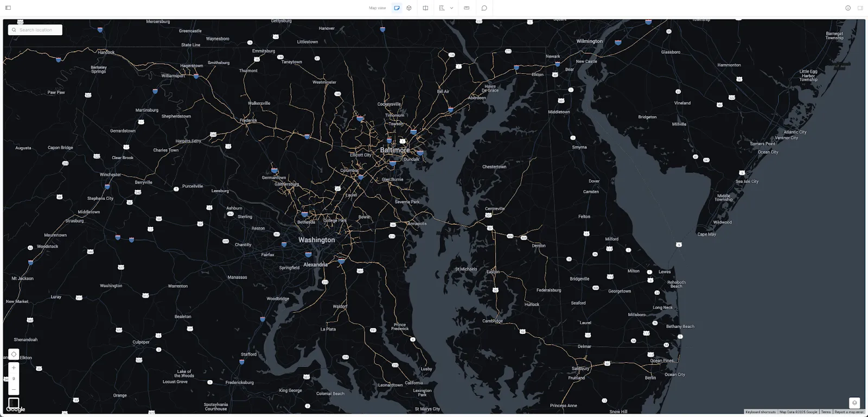Open the comments chat bubble
This screenshot has width=868, height=417.
[x=484, y=8]
